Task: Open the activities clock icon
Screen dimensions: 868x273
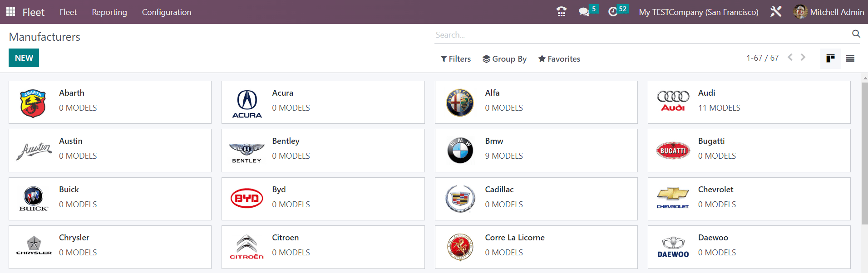Action: (613, 12)
